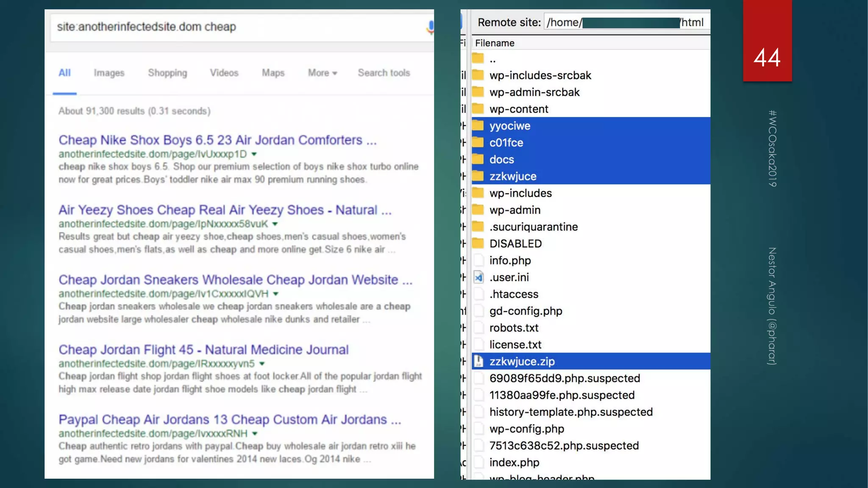Open Paypal Cheap Air Jordans 13 link

pos(229,419)
